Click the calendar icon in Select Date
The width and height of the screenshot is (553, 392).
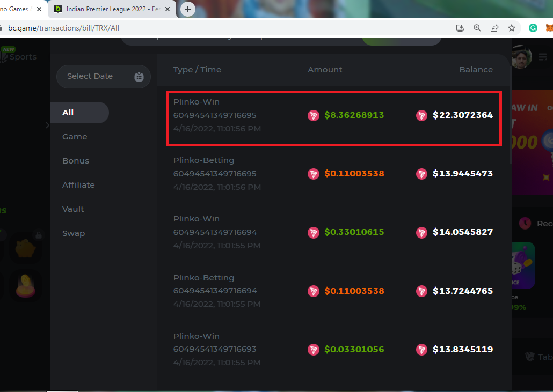coord(139,77)
